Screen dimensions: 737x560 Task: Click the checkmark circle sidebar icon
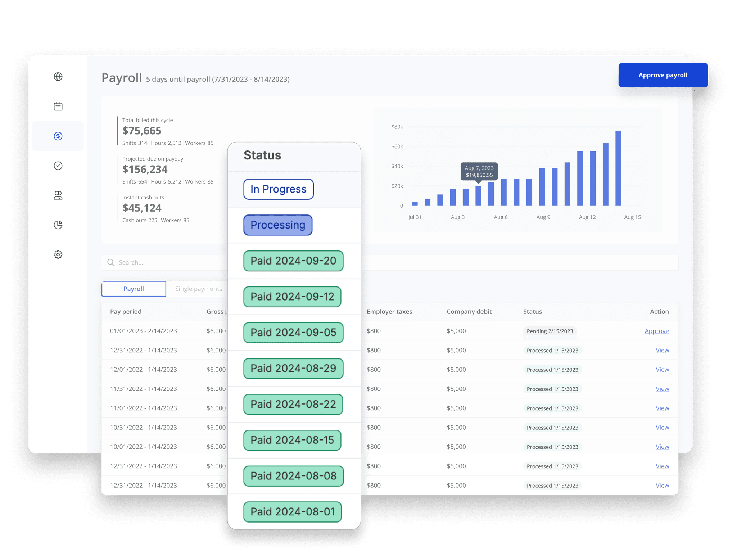point(58,166)
